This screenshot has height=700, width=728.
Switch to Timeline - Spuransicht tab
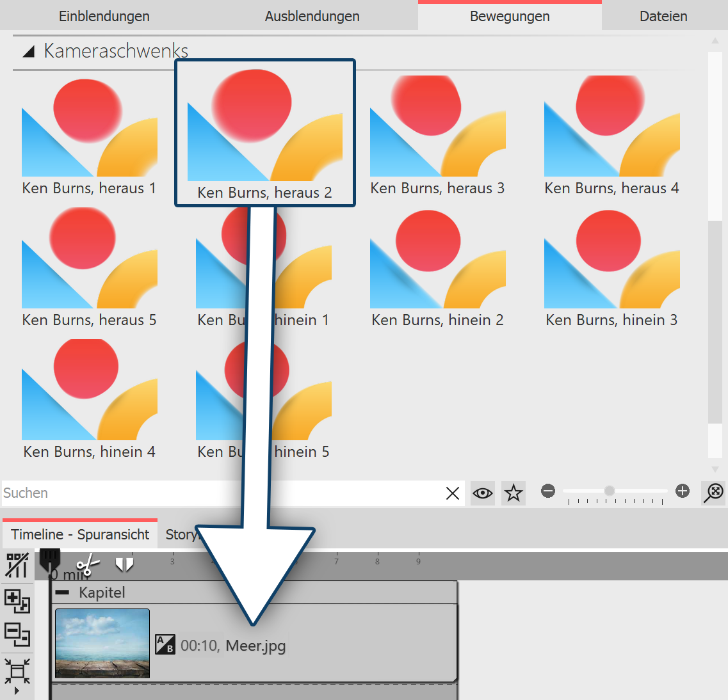[80, 534]
